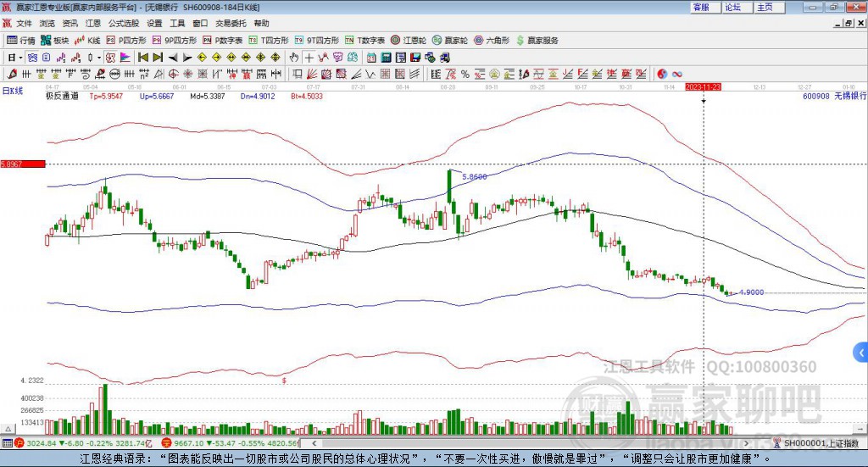The width and height of the screenshot is (868, 467).
Task: Open the 行情 market quotes view
Action: pos(21,41)
